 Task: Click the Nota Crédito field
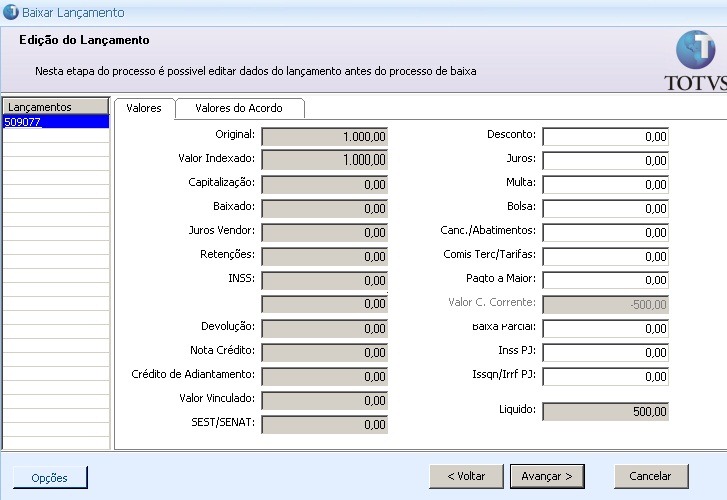tap(325, 353)
